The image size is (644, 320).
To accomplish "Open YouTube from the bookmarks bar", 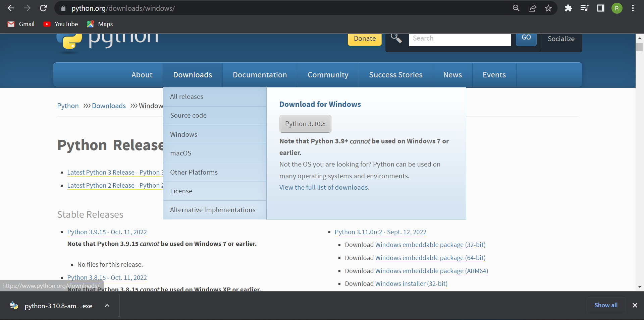I will 60,24.
